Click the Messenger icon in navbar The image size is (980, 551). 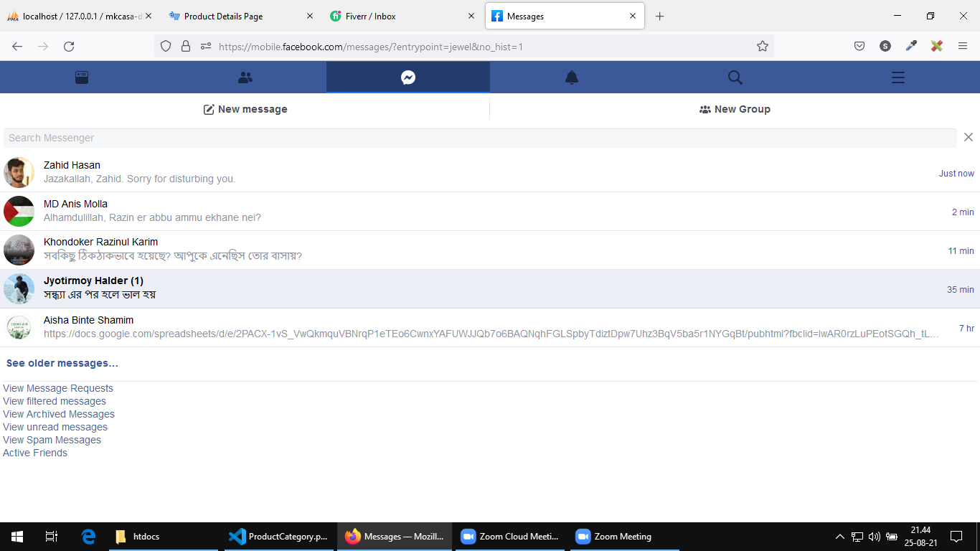point(408,77)
